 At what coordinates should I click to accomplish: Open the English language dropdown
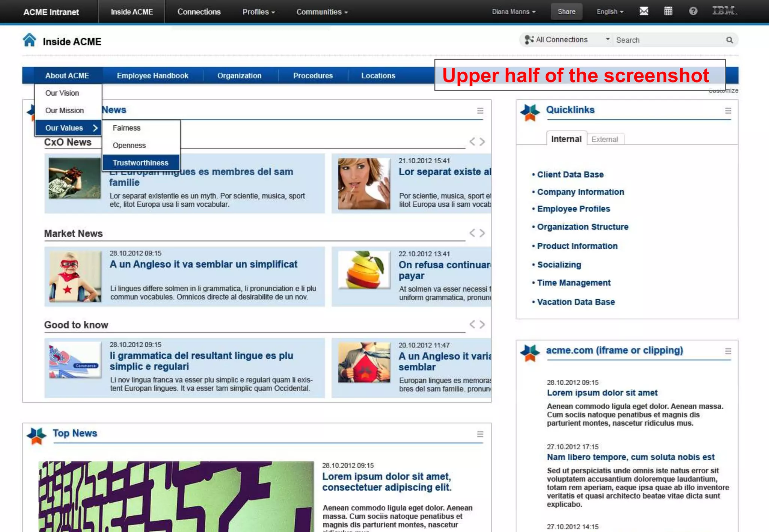[610, 12]
